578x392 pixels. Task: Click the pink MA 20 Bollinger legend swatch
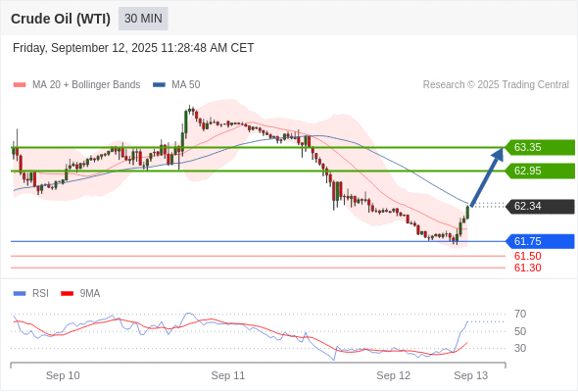[20, 85]
